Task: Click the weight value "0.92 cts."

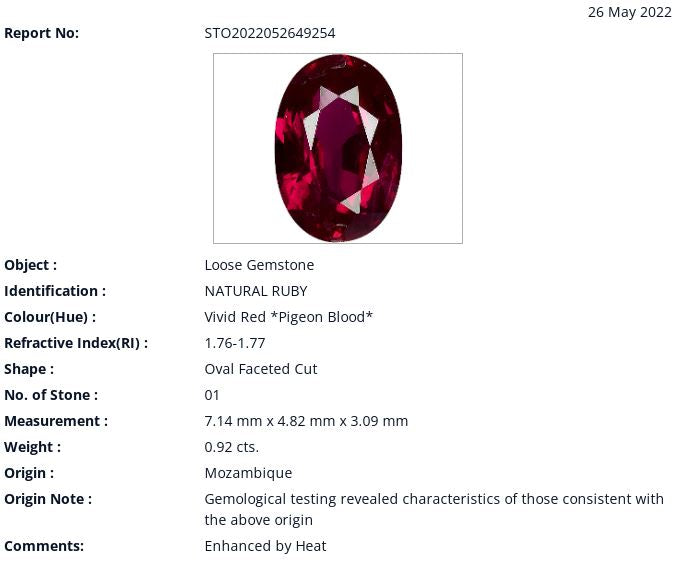Action: click(x=231, y=447)
